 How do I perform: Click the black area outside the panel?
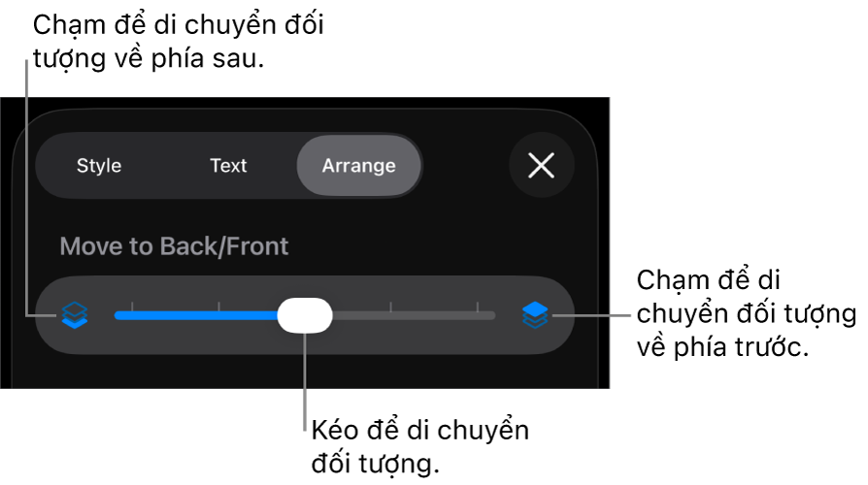pos(738,194)
